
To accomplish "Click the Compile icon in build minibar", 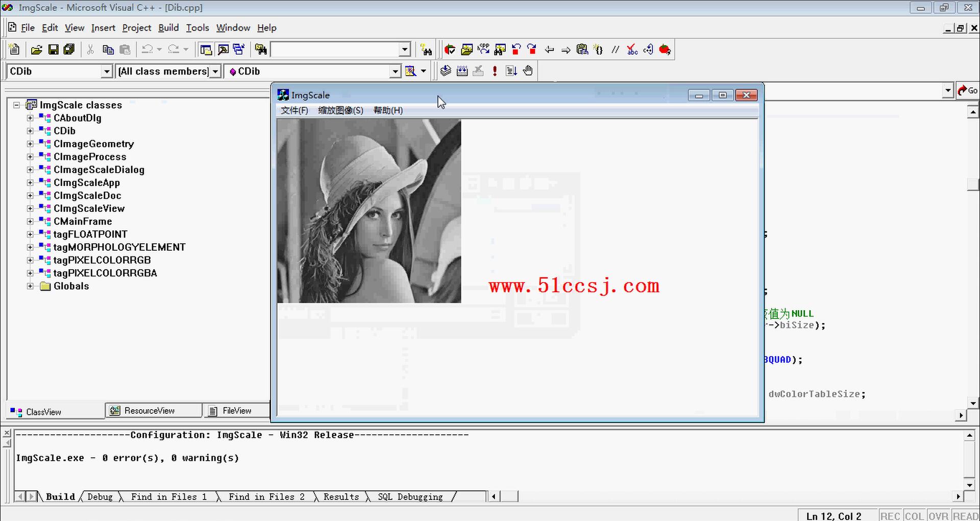I will pos(446,71).
